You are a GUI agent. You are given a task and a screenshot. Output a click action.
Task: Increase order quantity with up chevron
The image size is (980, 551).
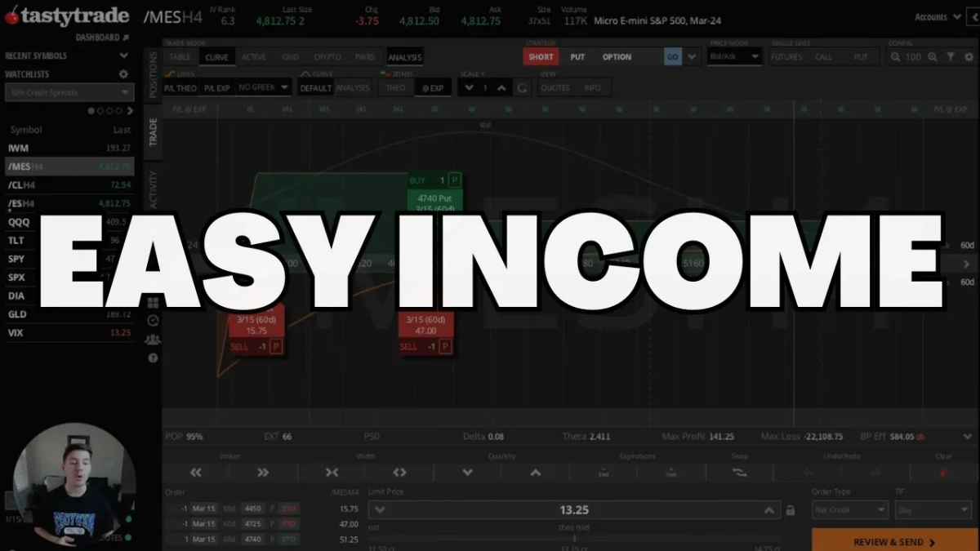tap(535, 472)
